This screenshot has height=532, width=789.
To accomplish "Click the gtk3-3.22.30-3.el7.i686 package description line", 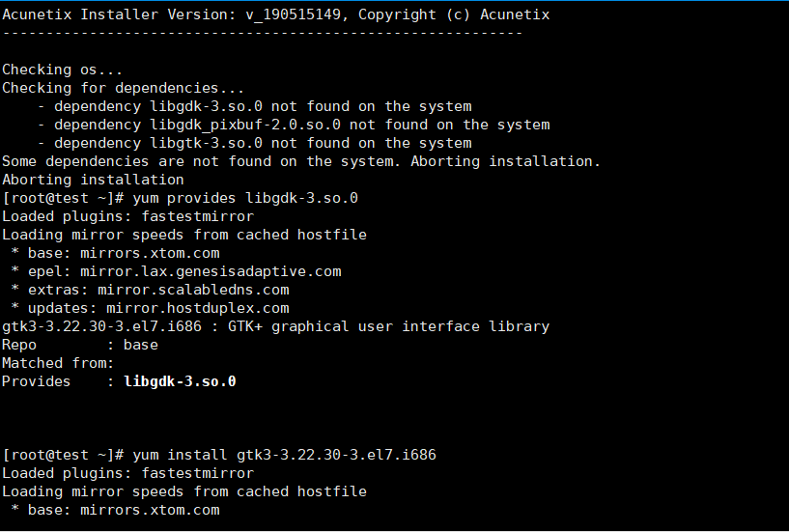I will [276, 326].
